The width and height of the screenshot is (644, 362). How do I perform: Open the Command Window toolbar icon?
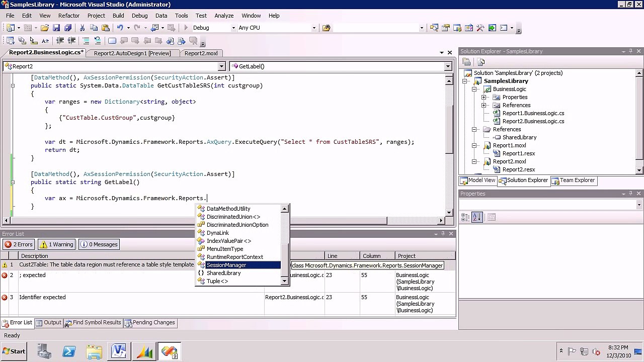pos(504,28)
